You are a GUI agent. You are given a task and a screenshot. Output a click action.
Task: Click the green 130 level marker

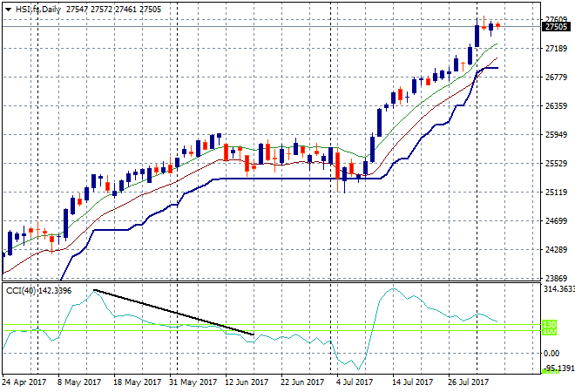550,324
